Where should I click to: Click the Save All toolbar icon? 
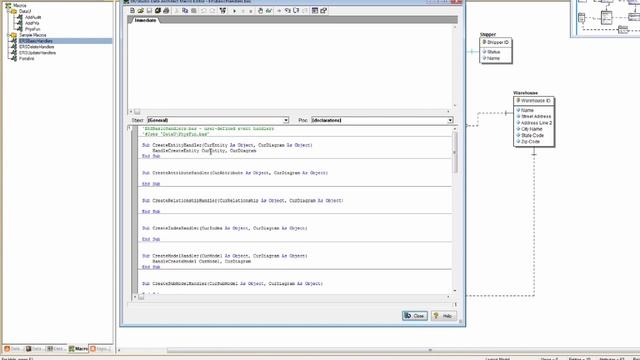[x=158, y=11]
